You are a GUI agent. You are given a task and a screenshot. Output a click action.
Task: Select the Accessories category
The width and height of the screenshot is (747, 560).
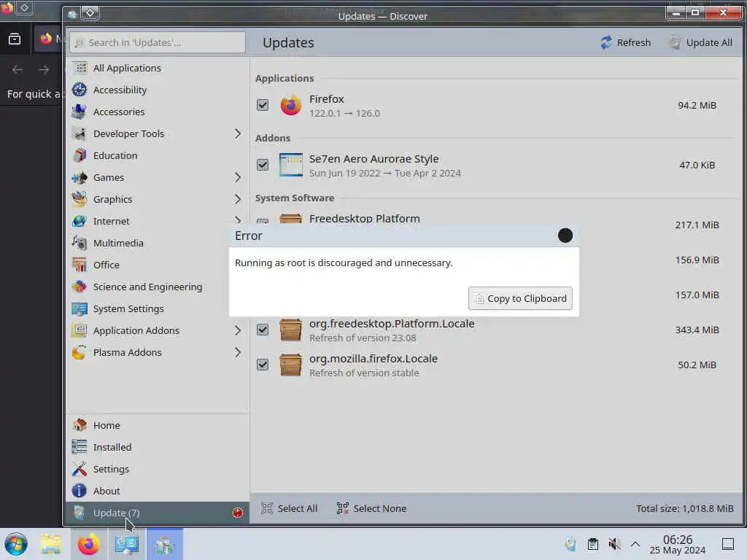[x=158, y=112]
